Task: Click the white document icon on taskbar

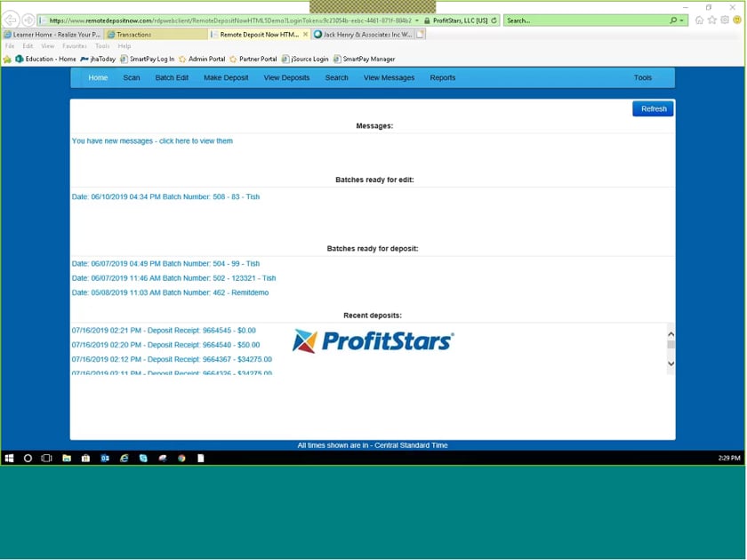Action: click(x=201, y=458)
